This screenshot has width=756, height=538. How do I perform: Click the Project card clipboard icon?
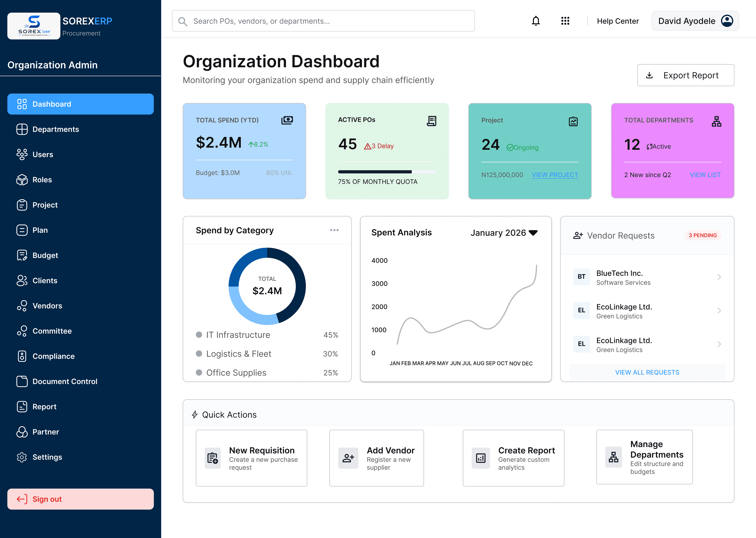coord(573,121)
